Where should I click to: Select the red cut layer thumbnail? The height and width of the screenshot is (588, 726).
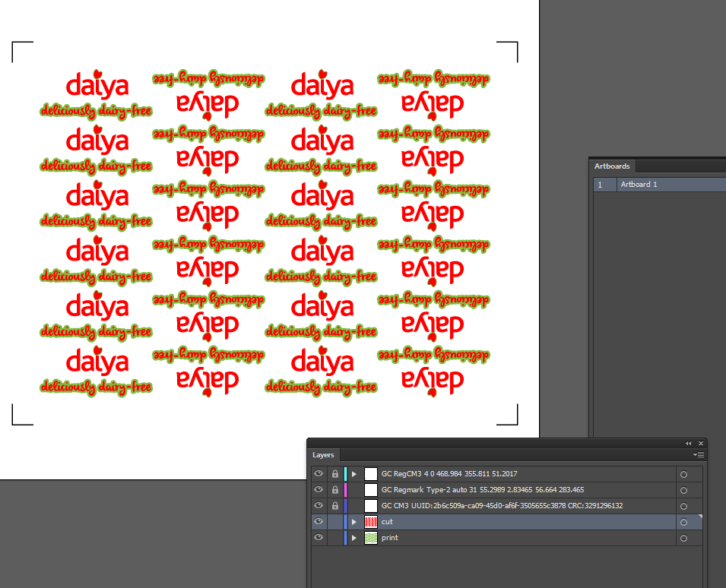click(371, 522)
